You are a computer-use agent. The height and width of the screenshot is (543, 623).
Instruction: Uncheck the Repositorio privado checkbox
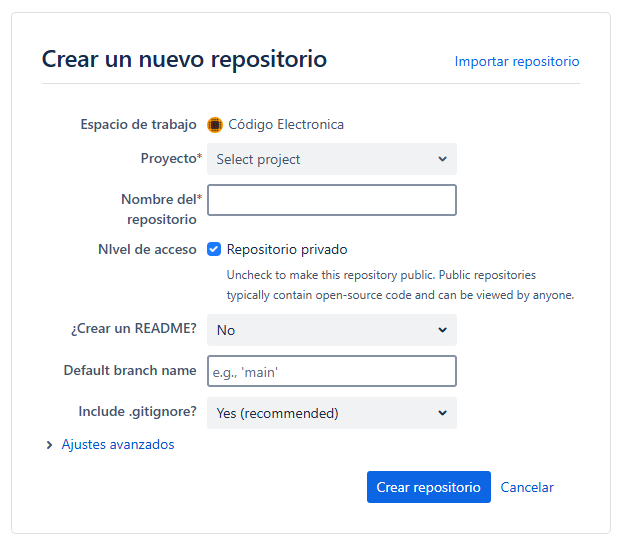(214, 249)
